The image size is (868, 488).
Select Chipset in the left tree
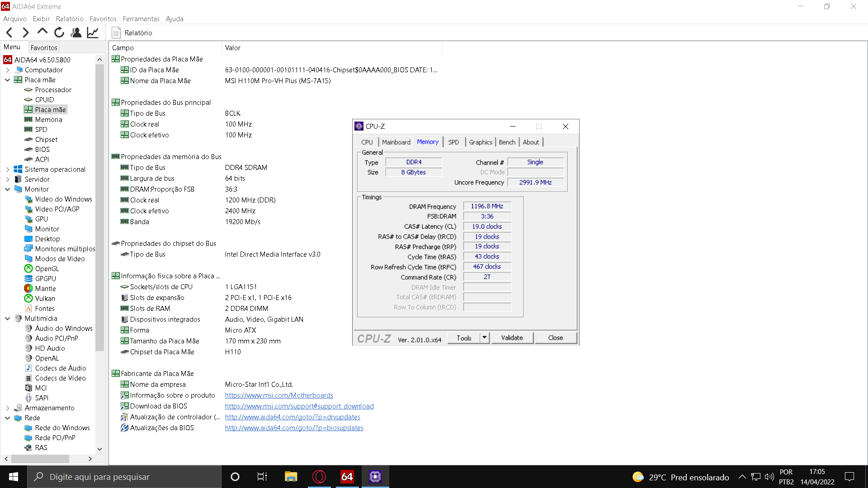46,139
